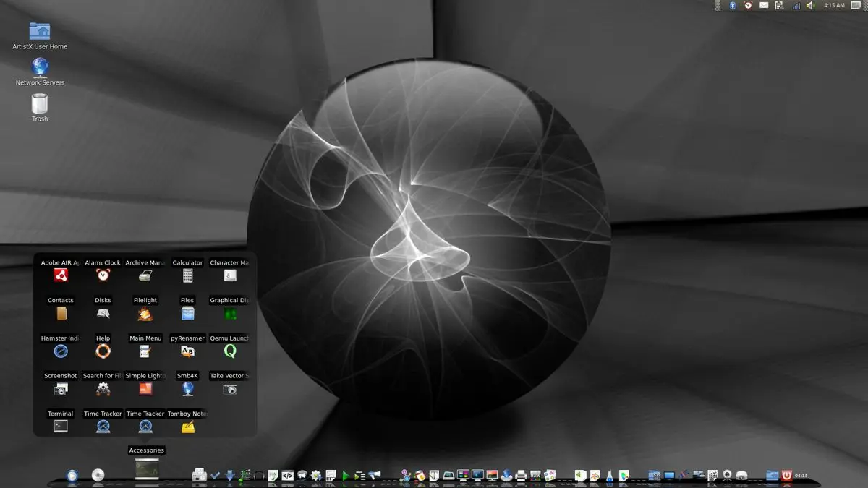Open the Bluetooth indicator menu

(x=732, y=6)
